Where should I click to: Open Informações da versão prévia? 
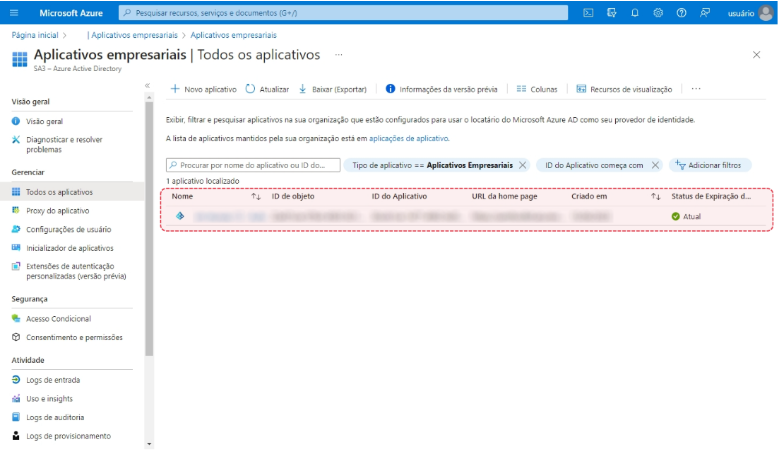pyautogui.click(x=442, y=89)
